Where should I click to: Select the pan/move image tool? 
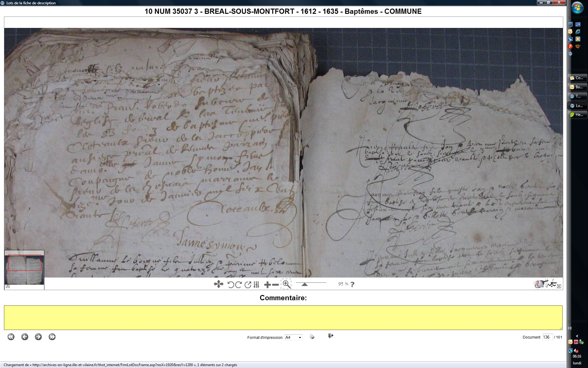point(218,284)
